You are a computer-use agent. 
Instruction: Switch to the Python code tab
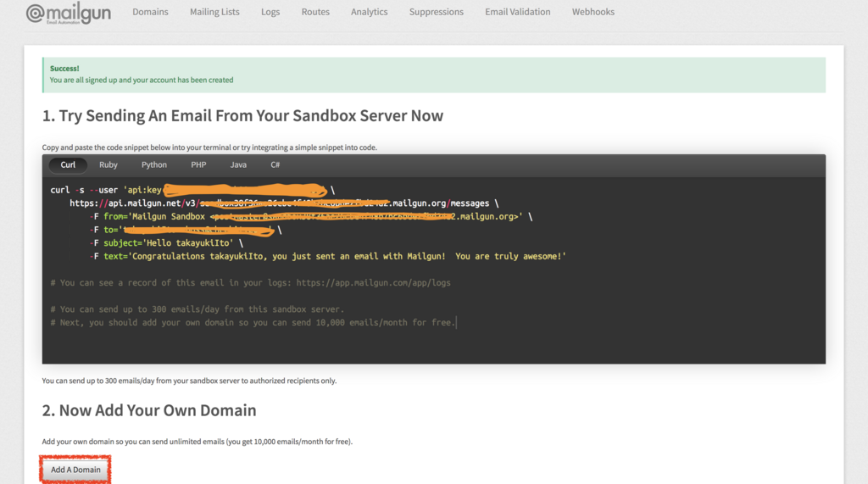[x=154, y=164]
